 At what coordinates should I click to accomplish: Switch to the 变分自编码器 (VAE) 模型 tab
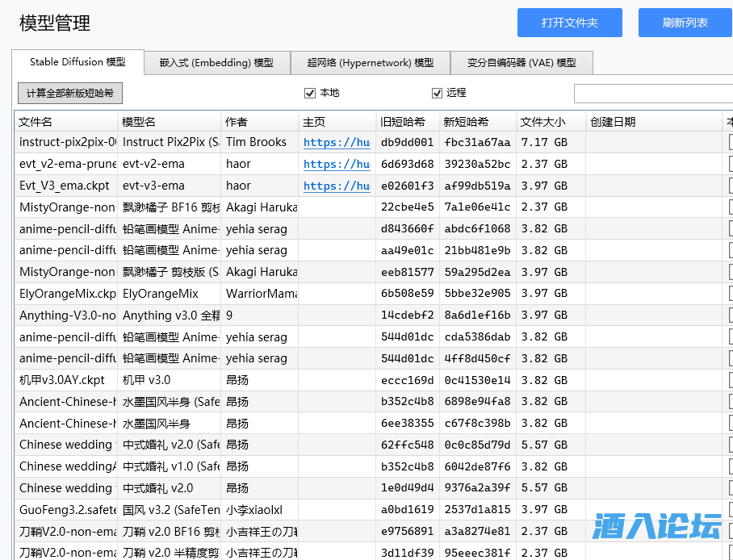pyautogui.click(x=521, y=63)
